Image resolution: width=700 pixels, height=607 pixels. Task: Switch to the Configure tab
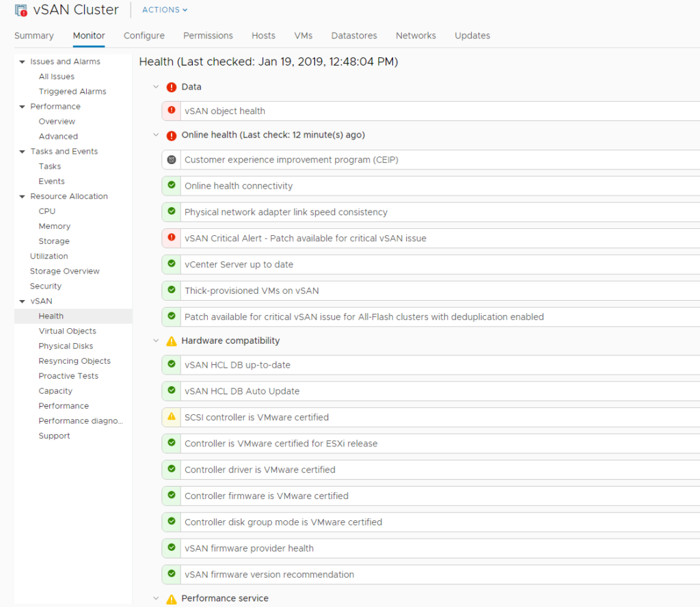click(x=144, y=36)
